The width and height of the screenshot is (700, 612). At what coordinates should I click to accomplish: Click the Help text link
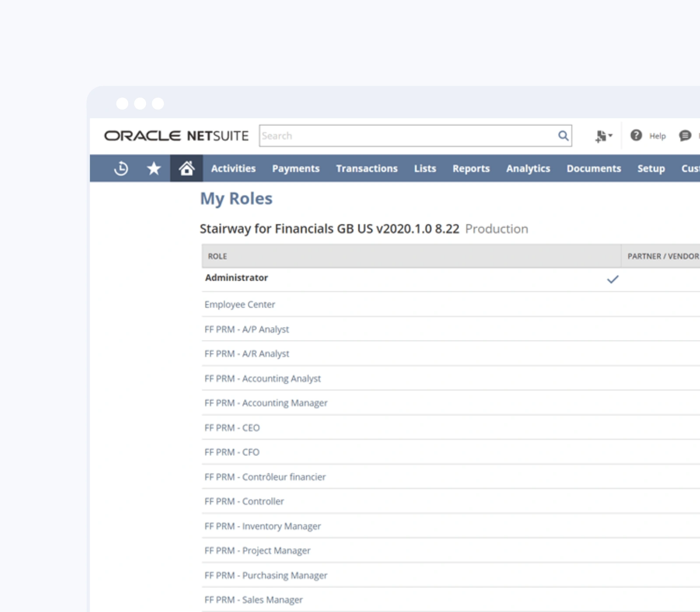click(657, 136)
